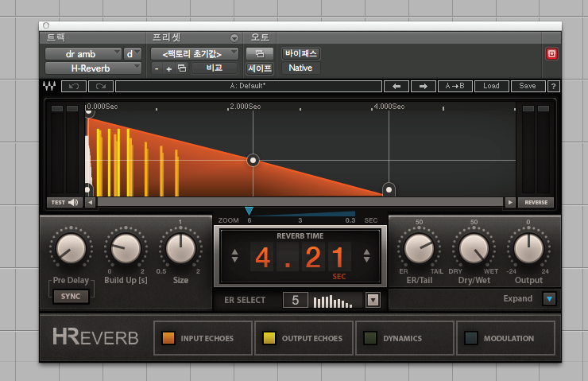Click the ER/Tail knob
The width and height of the screenshot is (588, 381).
[420, 248]
